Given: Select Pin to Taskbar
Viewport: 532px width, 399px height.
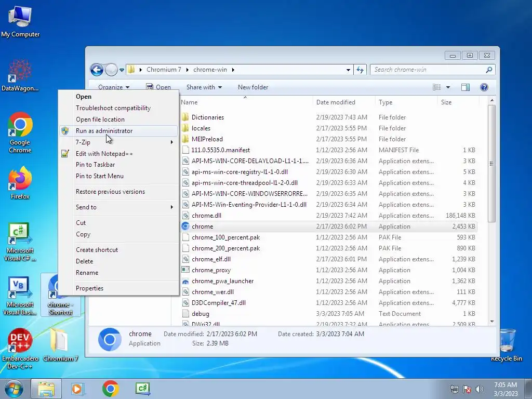Looking at the screenshot, I should (x=96, y=165).
